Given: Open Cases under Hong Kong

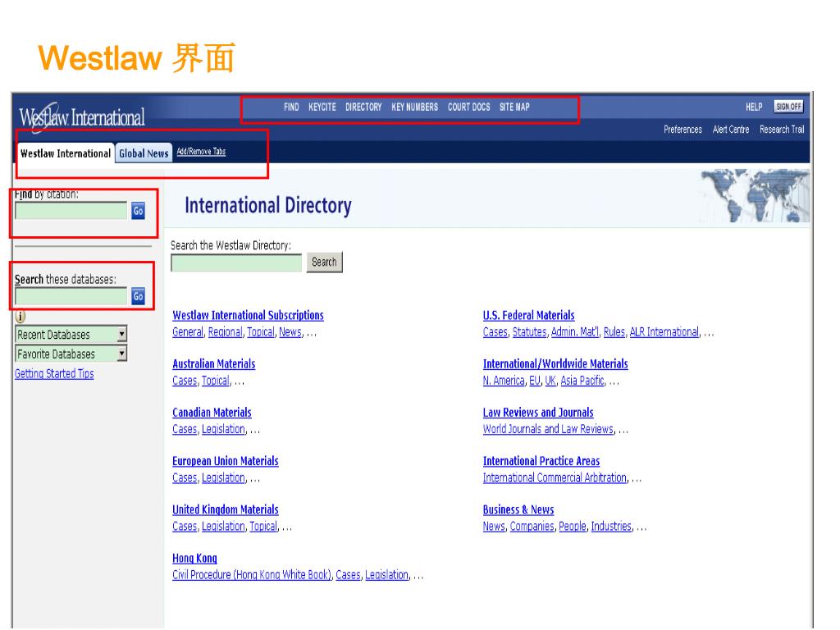Looking at the screenshot, I should click(x=348, y=575).
